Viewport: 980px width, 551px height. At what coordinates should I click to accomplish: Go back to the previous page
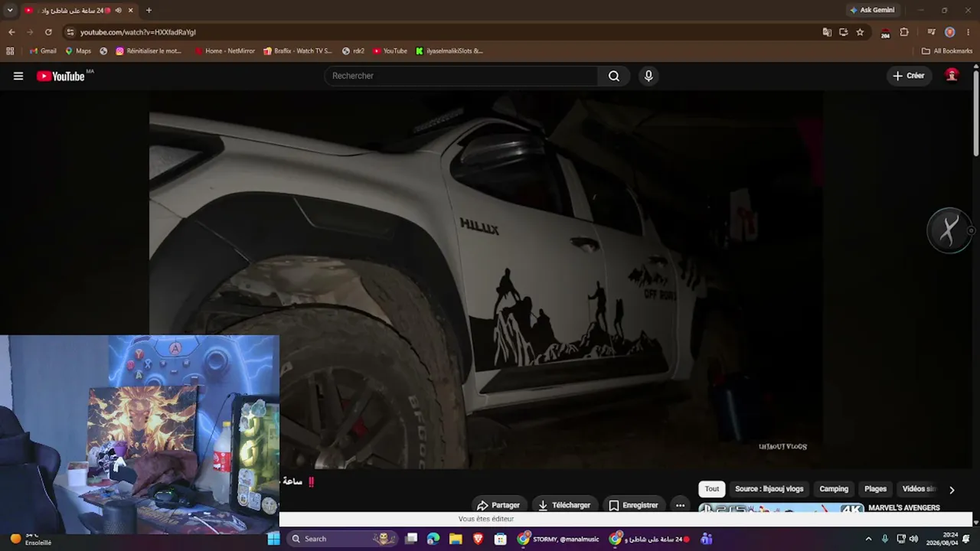click(11, 32)
